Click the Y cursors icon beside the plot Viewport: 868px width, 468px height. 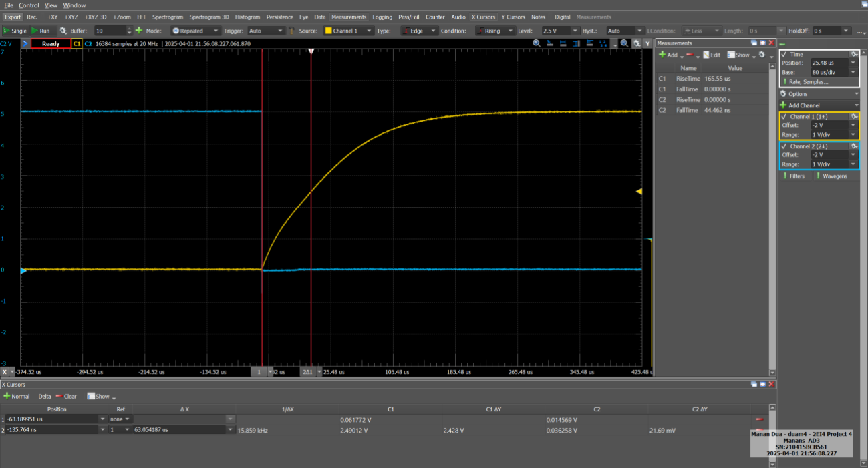tap(646, 43)
